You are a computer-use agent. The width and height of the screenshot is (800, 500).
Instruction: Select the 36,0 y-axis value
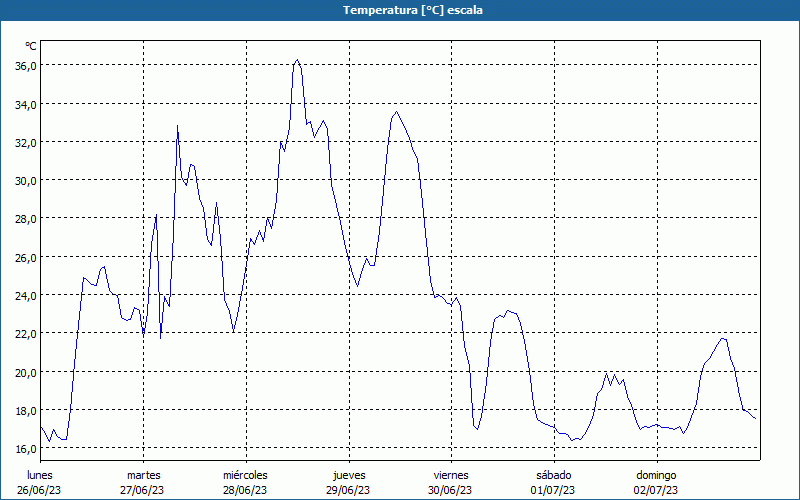26,66
